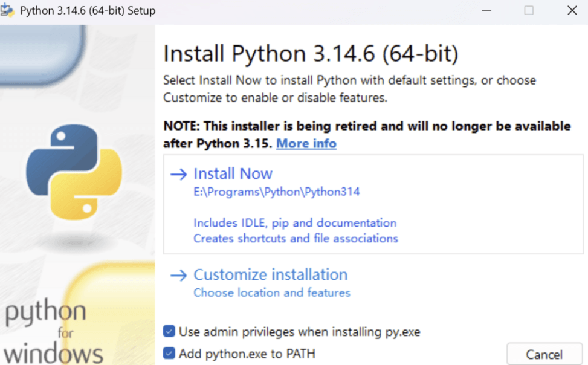Close the Python Setup window
588x365 pixels.
572,10
